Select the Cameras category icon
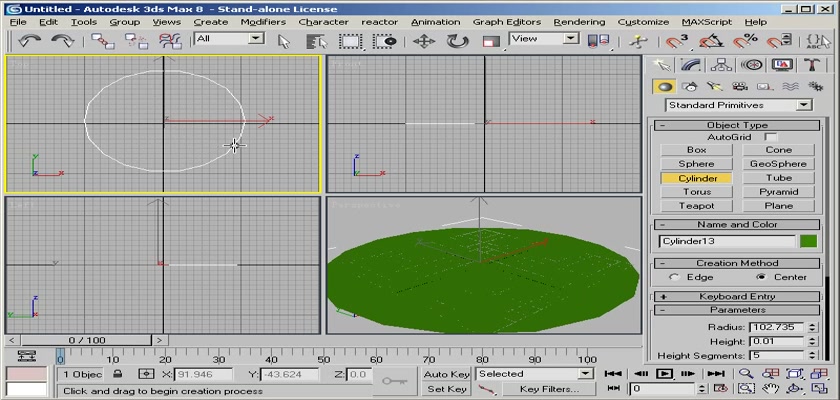The image size is (840, 400). [x=740, y=86]
